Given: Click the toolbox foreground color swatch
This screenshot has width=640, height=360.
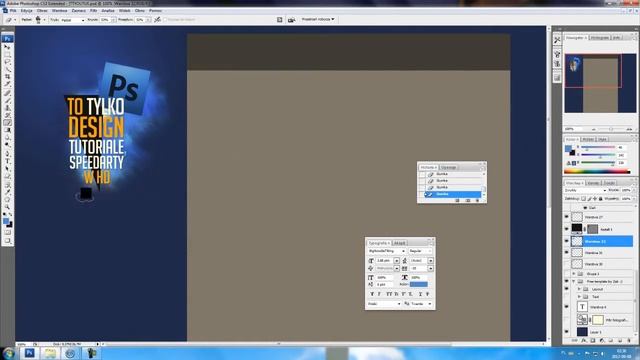Looking at the screenshot, I should click(x=6, y=221).
